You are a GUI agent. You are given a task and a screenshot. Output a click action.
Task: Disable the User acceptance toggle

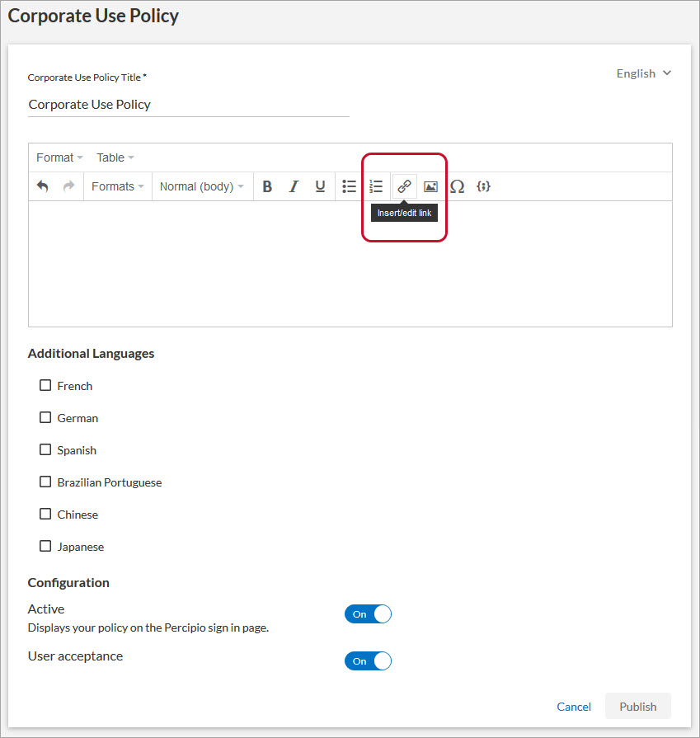(x=368, y=660)
